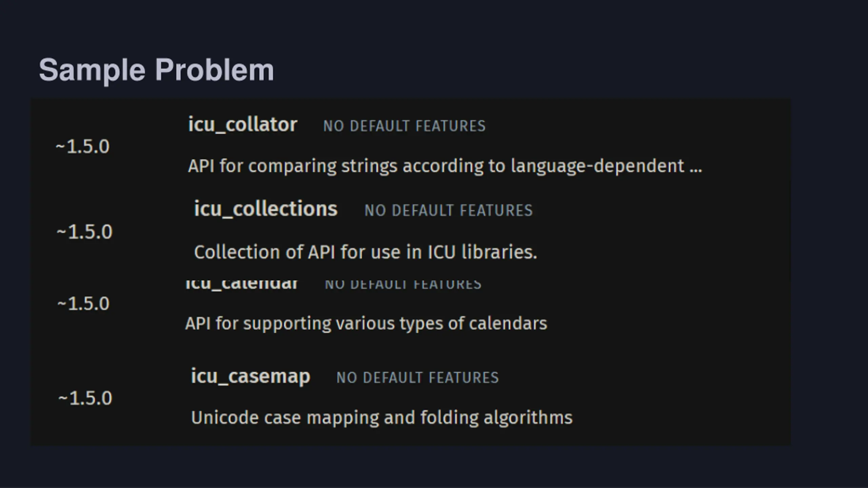Viewport: 868px width, 488px height.
Task: Click the Sample Problem slide title
Action: tap(156, 70)
